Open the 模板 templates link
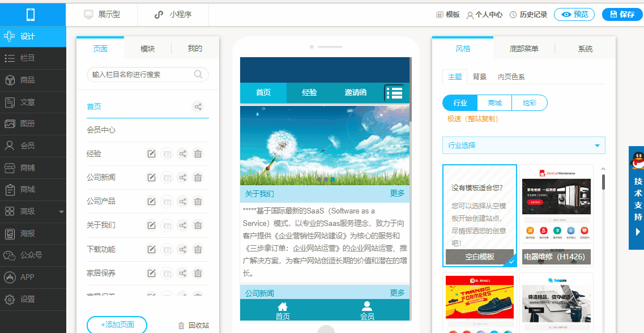The image size is (644, 333). click(x=447, y=15)
